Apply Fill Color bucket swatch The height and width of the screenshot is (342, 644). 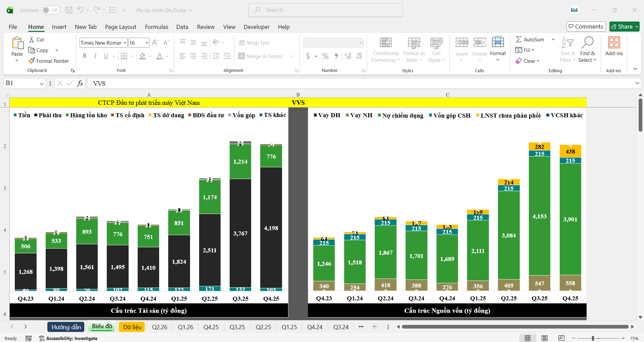click(x=142, y=56)
